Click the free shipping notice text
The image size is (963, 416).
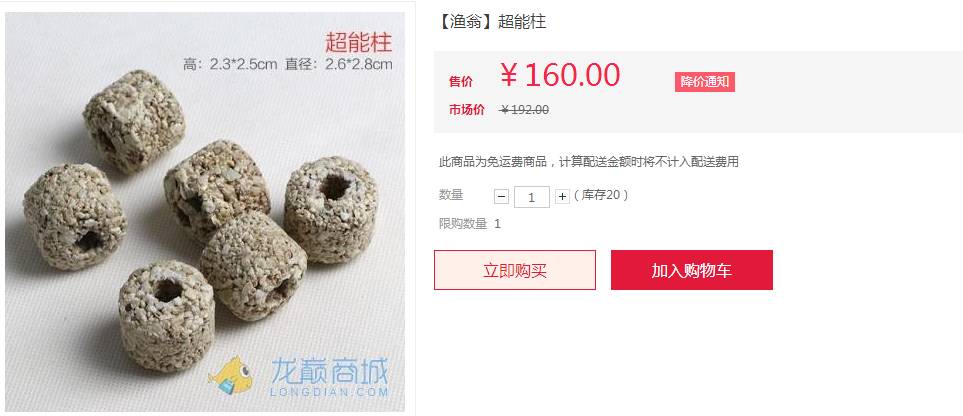click(x=588, y=162)
